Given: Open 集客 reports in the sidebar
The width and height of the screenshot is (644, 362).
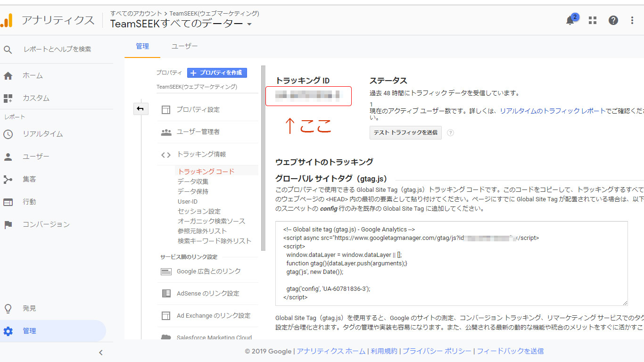Looking at the screenshot, I should click(29, 179).
